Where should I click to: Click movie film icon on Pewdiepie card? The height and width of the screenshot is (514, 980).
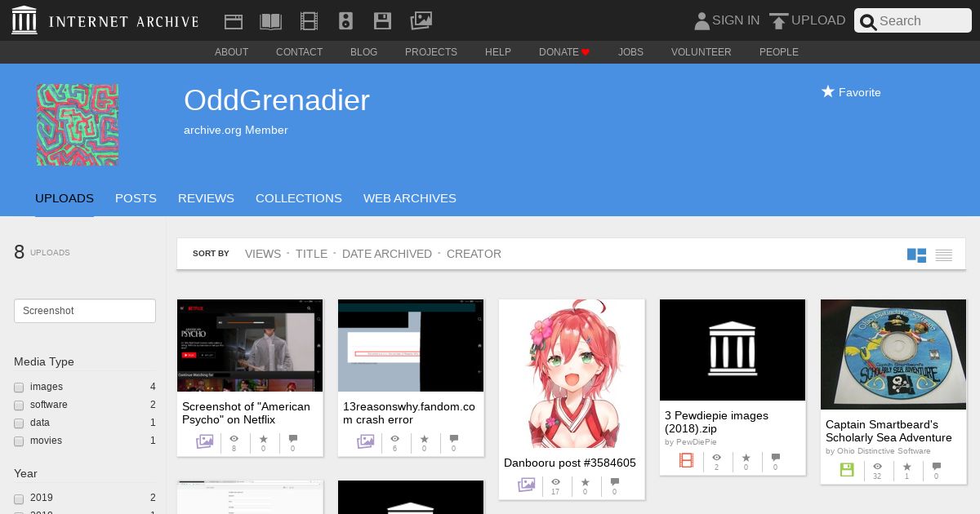tap(687, 461)
